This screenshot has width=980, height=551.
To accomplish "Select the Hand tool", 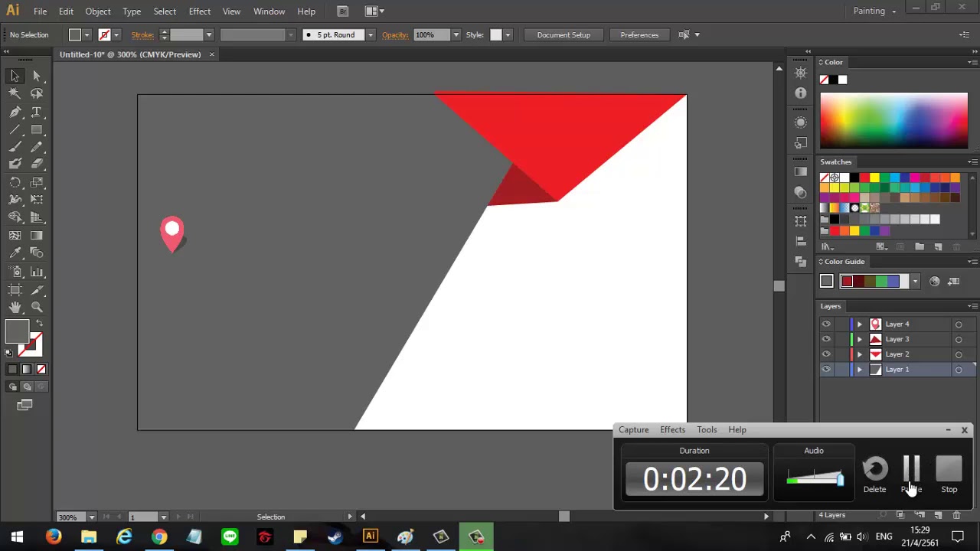I will point(15,307).
